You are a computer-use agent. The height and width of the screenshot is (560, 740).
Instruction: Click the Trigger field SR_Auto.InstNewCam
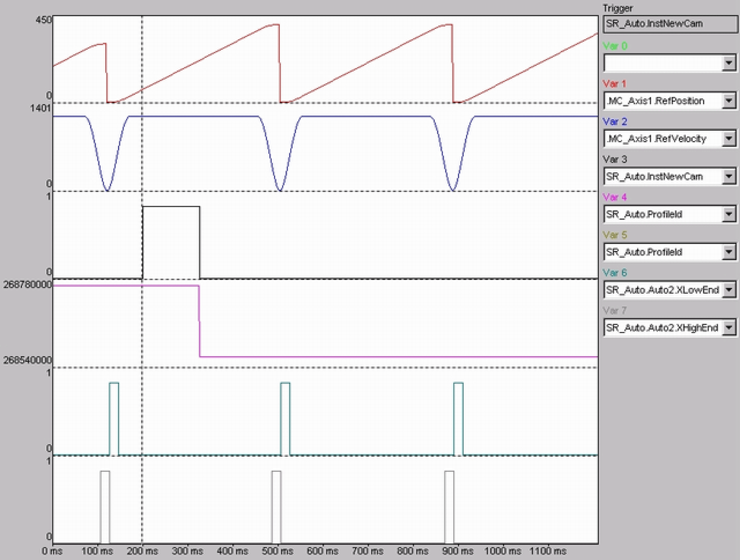(x=670, y=24)
